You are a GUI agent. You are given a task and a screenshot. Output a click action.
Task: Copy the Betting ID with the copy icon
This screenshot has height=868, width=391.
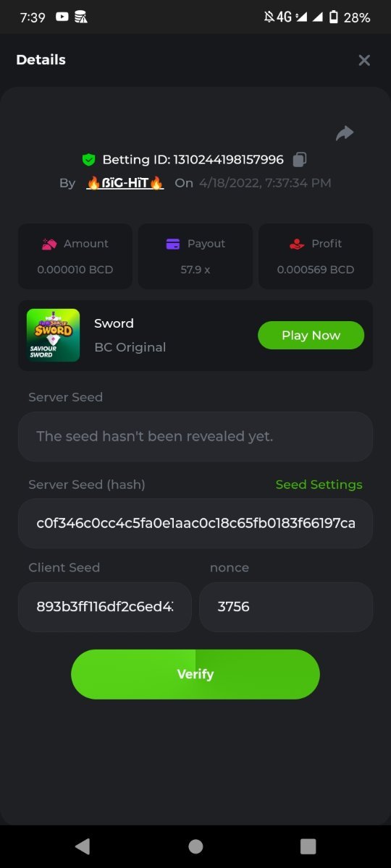click(x=300, y=159)
